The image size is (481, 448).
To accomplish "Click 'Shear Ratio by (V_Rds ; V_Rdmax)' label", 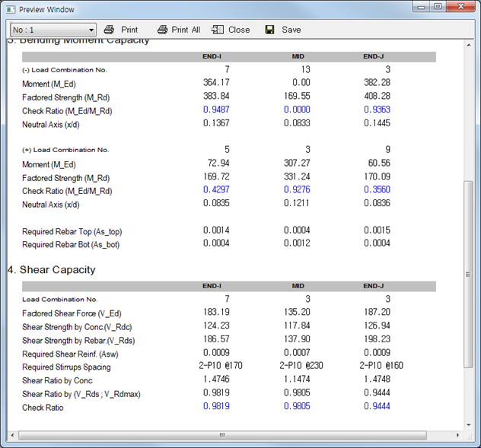I will [81, 394].
